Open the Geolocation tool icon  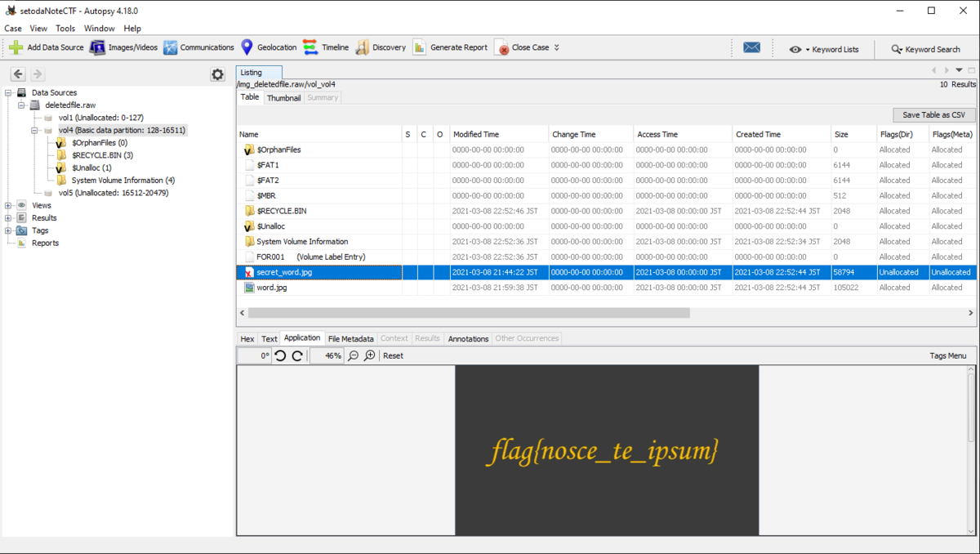pyautogui.click(x=245, y=47)
